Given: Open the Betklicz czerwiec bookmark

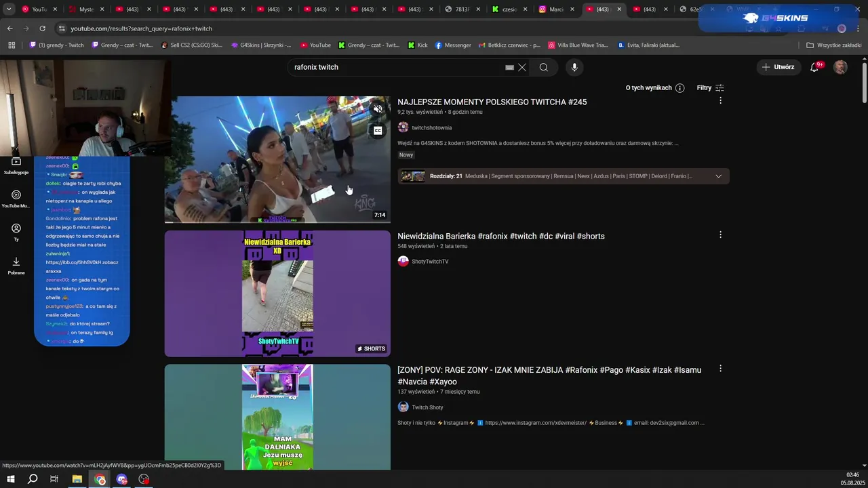Looking at the screenshot, I should [x=509, y=45].
